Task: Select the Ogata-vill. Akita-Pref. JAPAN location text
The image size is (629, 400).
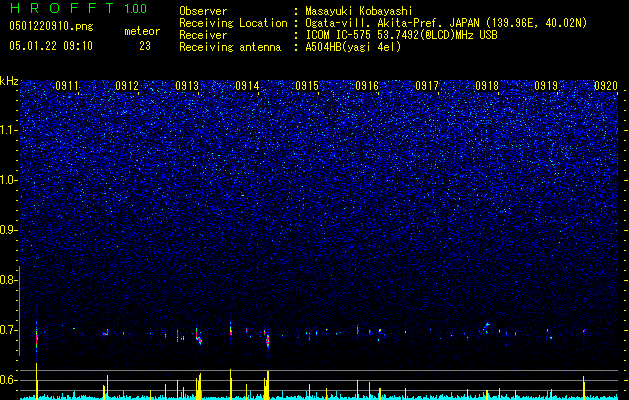Action: (x=446, y=23)
